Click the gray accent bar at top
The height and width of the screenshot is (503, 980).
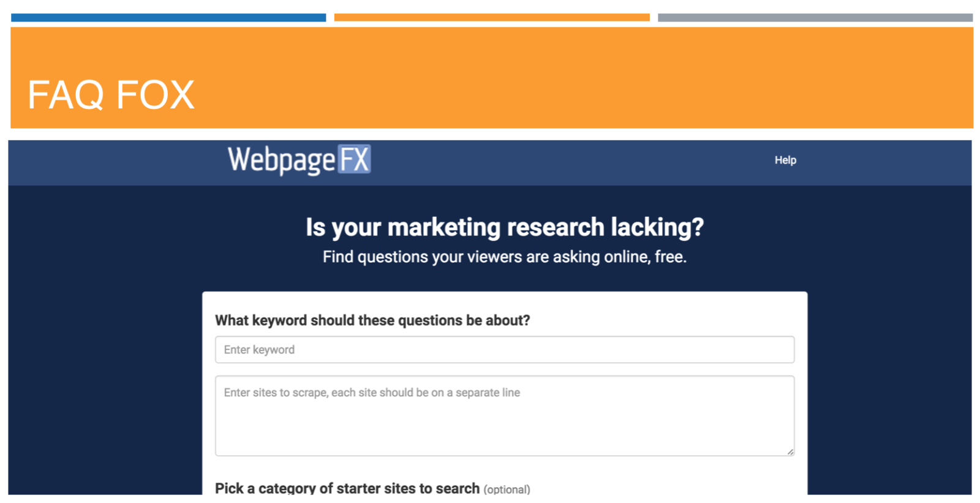[815, 18]
